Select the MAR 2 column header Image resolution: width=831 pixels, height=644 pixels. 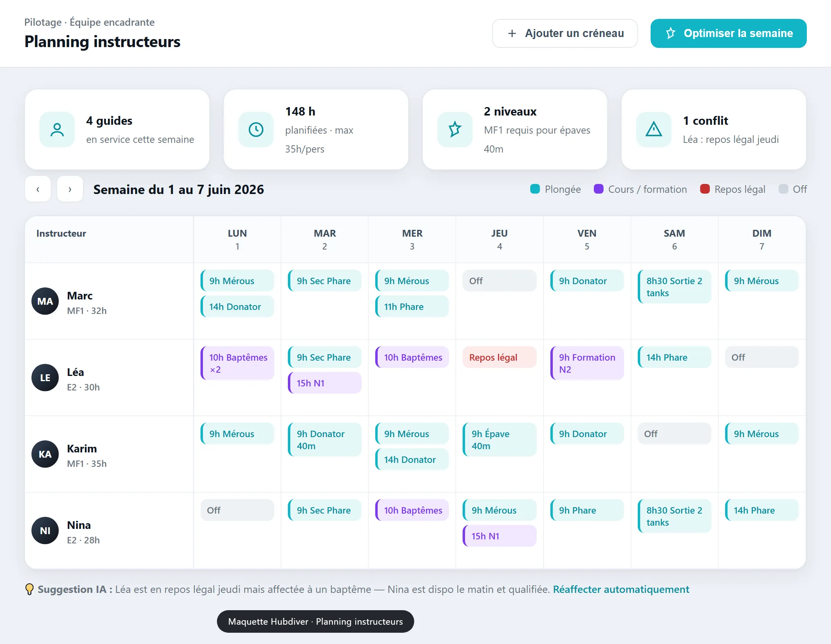point(325,239)
